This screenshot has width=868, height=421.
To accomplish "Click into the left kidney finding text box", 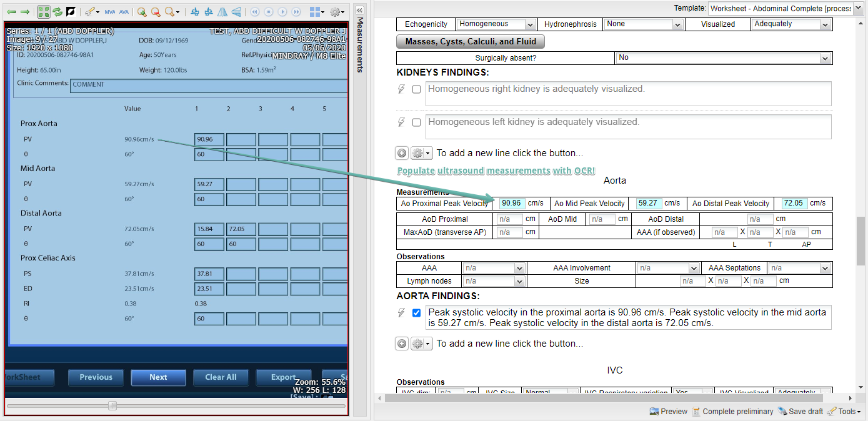I will pyautogui.click(x=629, y=127).
